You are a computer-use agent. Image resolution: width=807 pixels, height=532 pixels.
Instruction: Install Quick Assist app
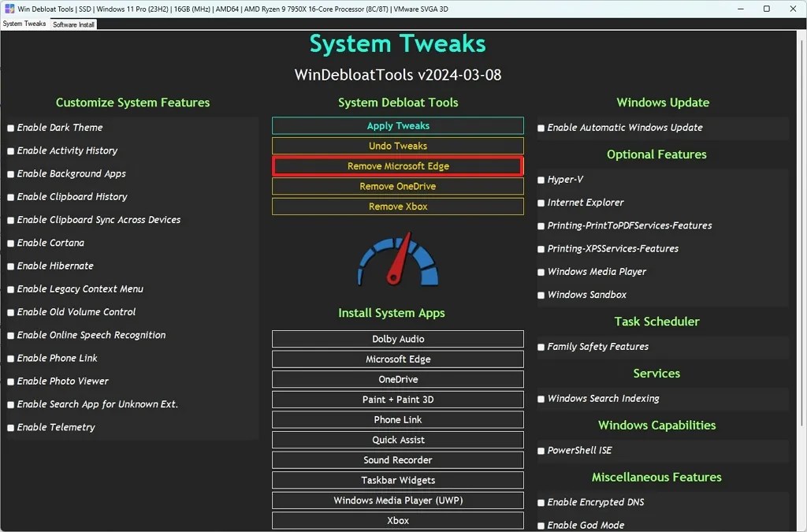pyautogui.click(x=398, y=440)
